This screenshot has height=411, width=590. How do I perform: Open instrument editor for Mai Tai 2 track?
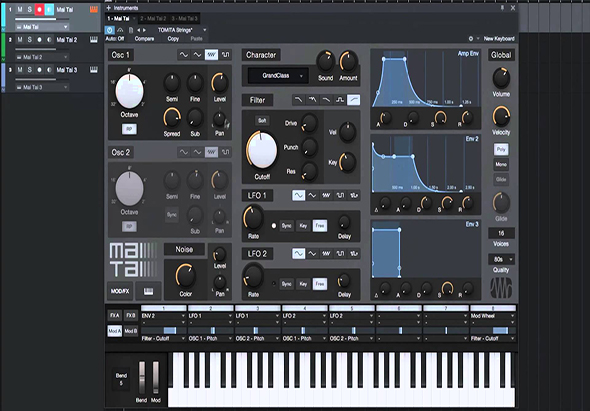[94, 40]
